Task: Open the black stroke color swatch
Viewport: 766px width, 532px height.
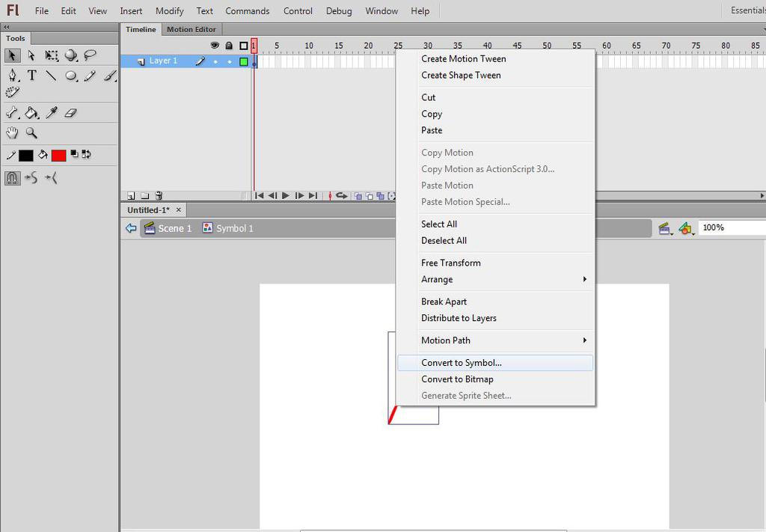Action: (26, 156)
